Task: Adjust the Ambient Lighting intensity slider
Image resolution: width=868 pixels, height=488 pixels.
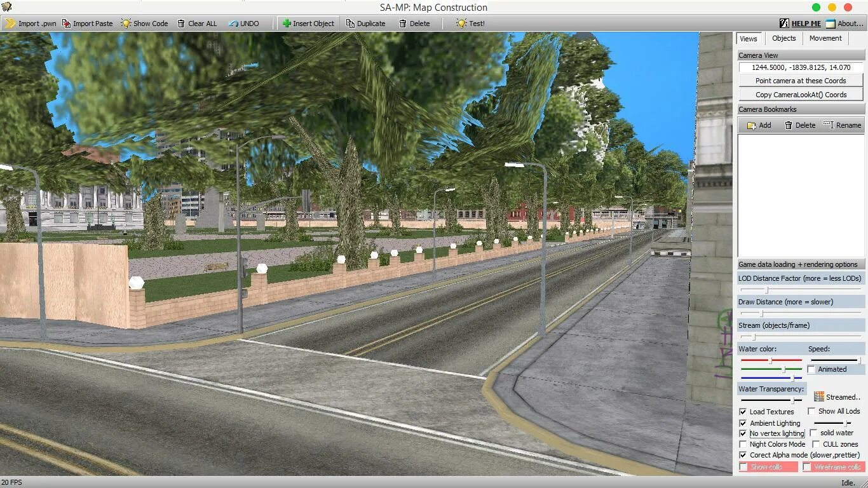Action: 832,423
